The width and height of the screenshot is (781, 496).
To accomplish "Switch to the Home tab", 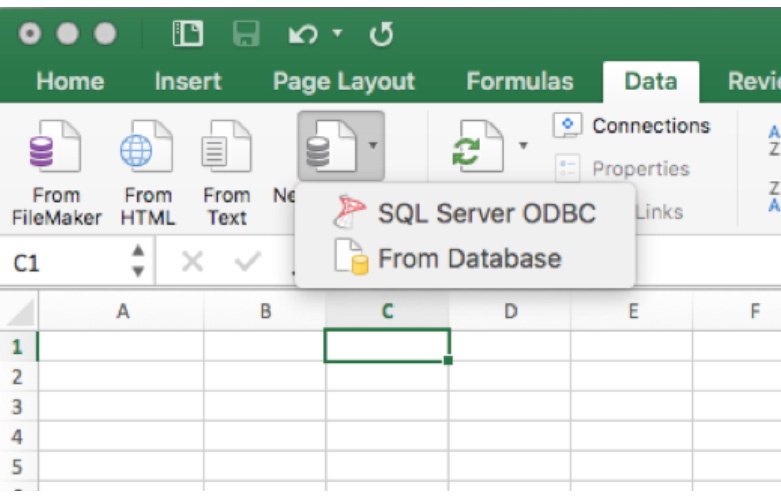I will click(70, 81).
